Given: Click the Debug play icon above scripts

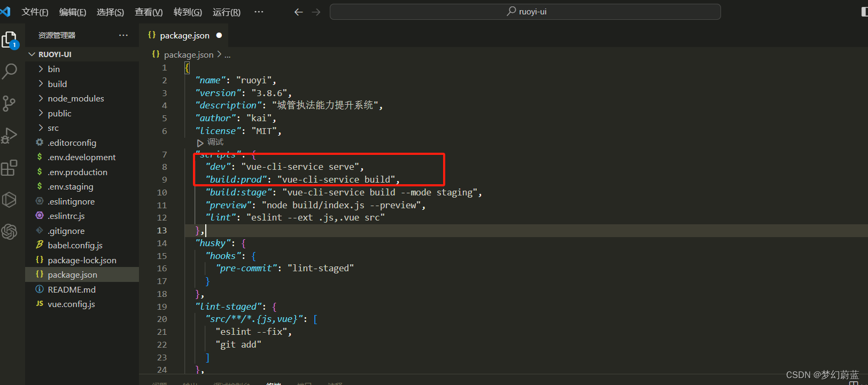Looking at the screenshot, I should (200, 143).
